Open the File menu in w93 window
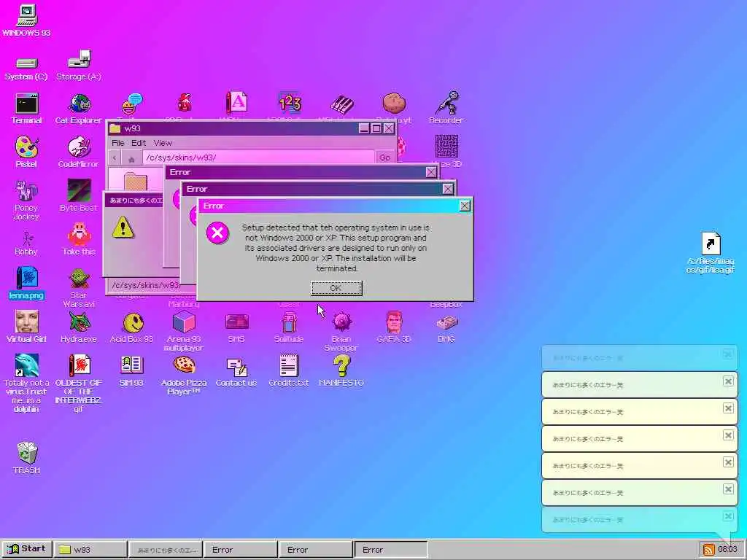 pos(117,143)
